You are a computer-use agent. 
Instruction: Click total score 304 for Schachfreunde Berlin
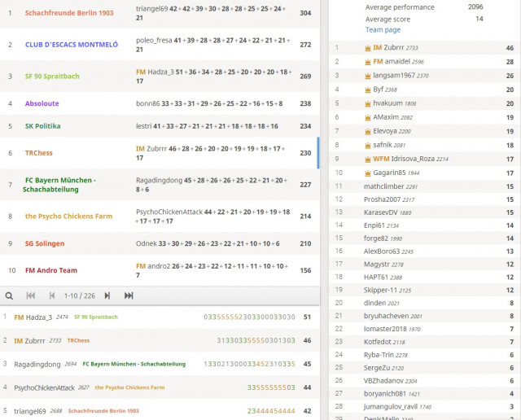coord(305,13)
